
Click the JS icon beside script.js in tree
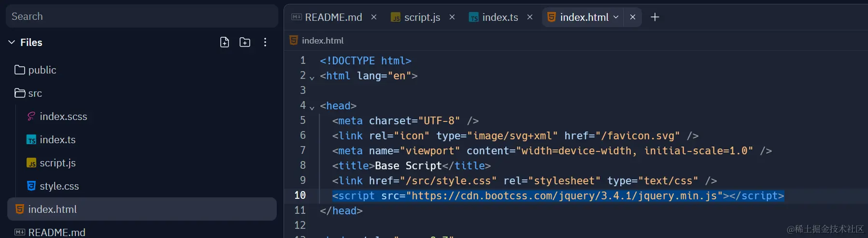31,163
